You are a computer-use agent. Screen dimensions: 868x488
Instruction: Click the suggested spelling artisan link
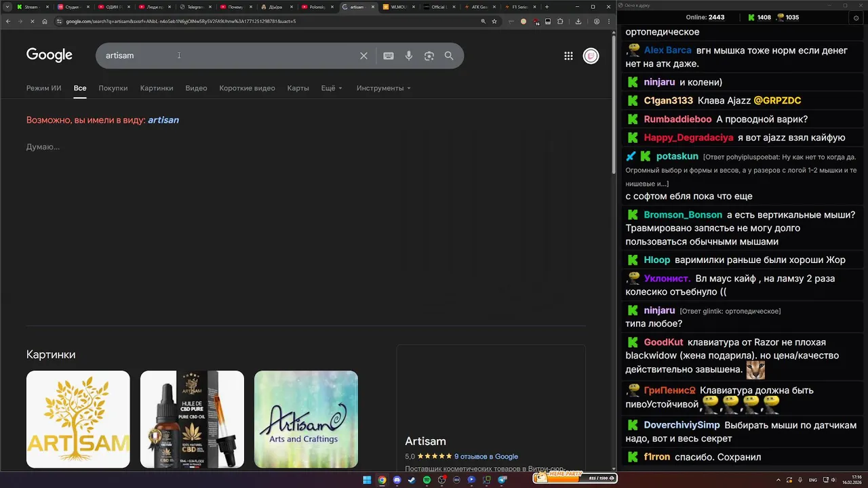click(x=163, y=120)
